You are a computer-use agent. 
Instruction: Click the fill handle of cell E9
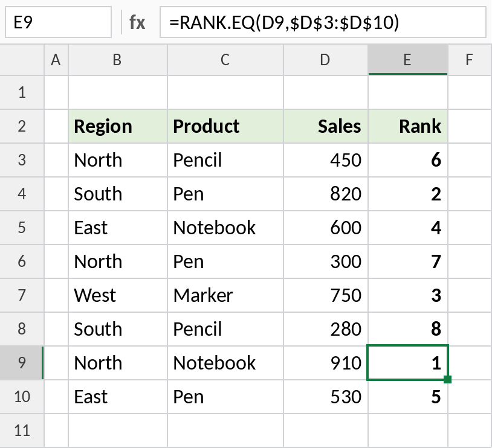tap(448, 380)
